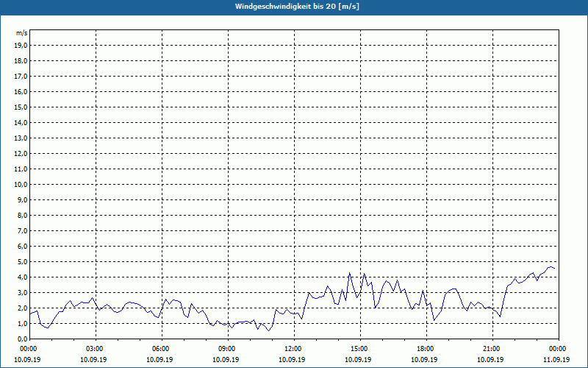Click the blue line's end point before midnight
Viewport: 588px width, 368px height.
point(555,269)
